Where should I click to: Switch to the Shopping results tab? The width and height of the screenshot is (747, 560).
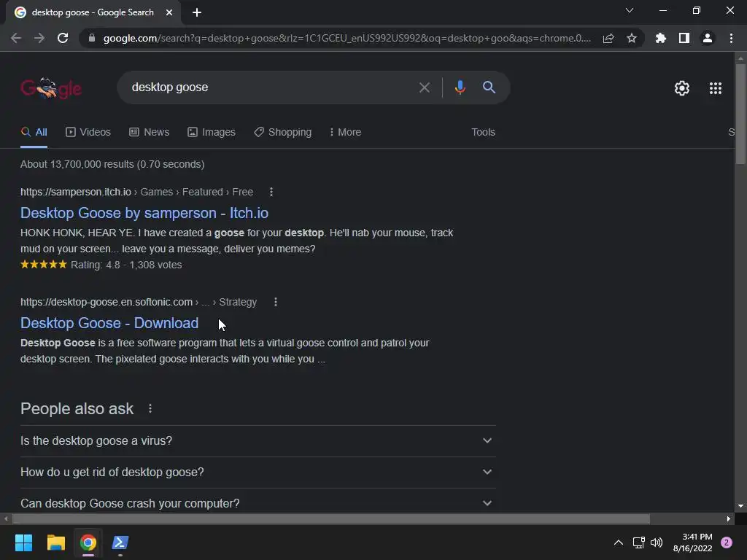click(283, 133)
